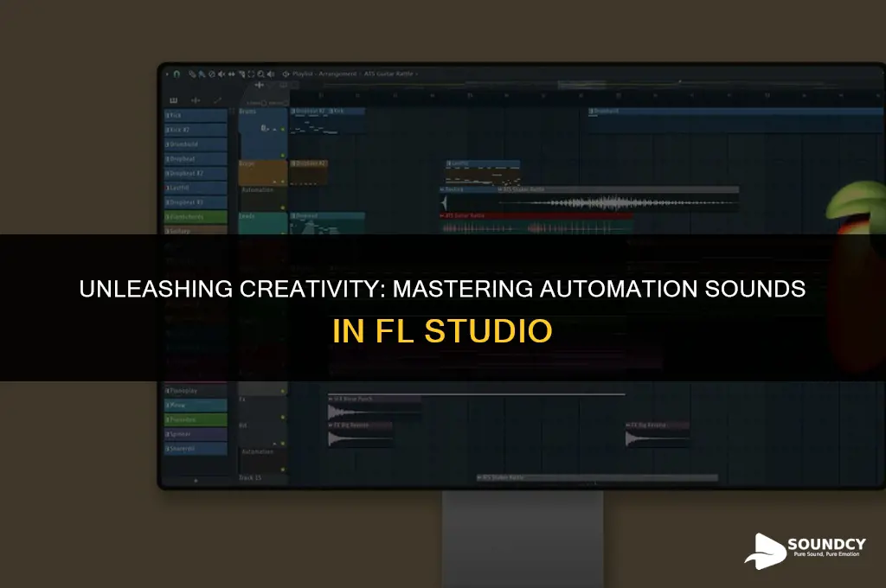
Task: Click the playlist timeline ruler
Action: pyautogui.click(x=587, y=97)
